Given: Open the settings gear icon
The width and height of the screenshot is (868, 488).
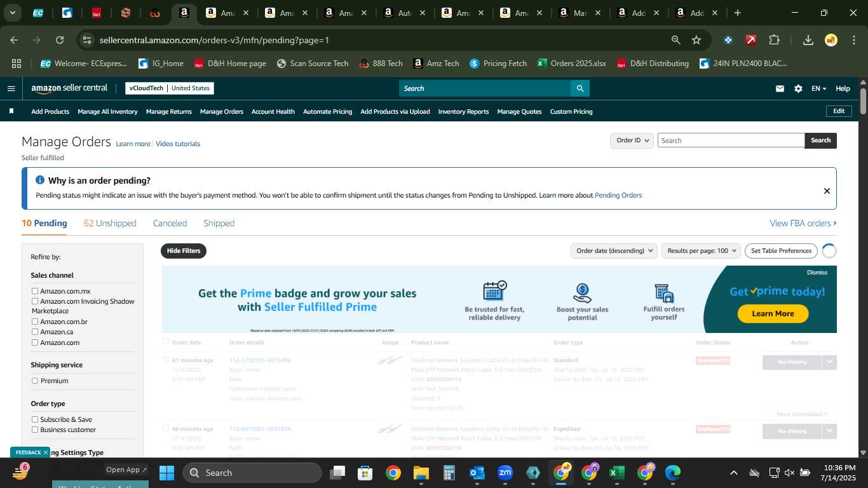Looking at the screenshot, I should click(798, 89).
